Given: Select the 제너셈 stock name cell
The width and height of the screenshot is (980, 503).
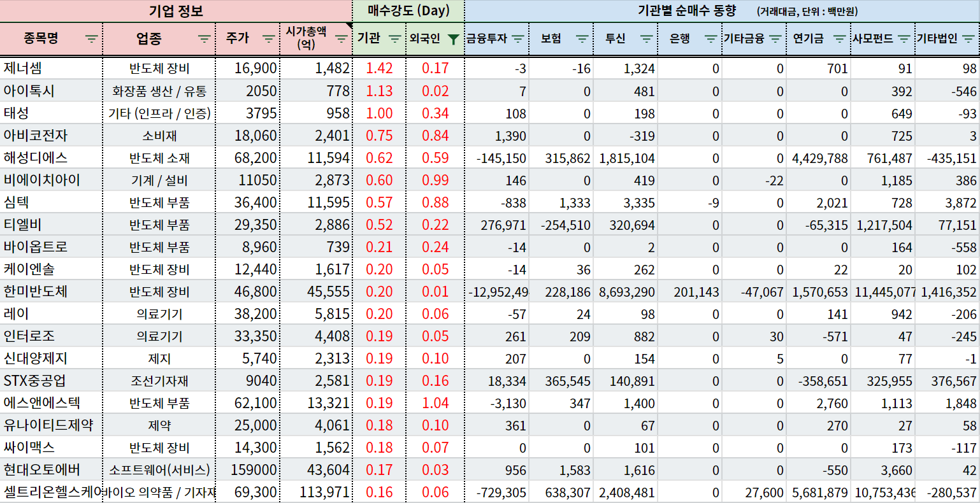Looking at the screenshot, I should coord(51,68).
